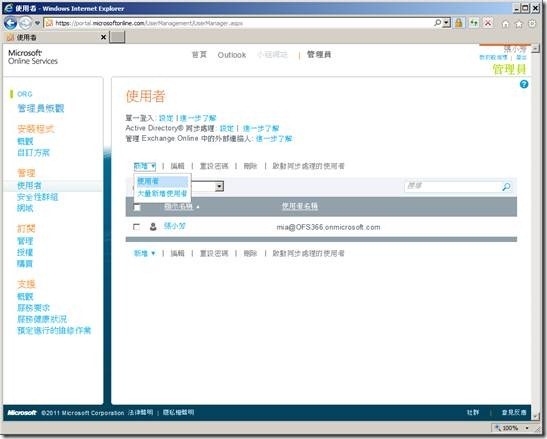
Task: Open the recent pages arrow beside Forward
Action: coord(37,23)
